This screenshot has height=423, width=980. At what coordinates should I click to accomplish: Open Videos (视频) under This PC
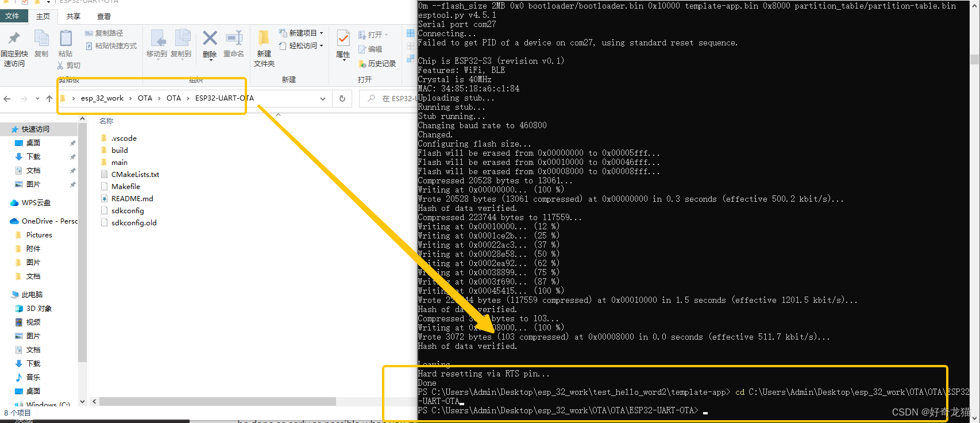pos(33,322)
